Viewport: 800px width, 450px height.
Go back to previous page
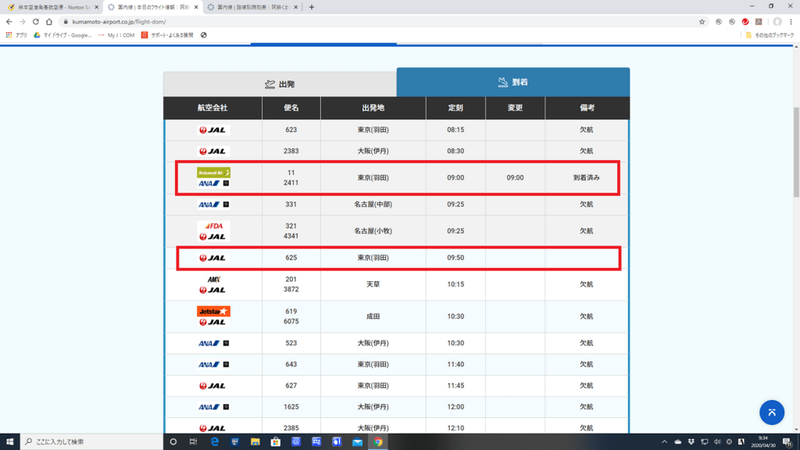coord(9,22)
